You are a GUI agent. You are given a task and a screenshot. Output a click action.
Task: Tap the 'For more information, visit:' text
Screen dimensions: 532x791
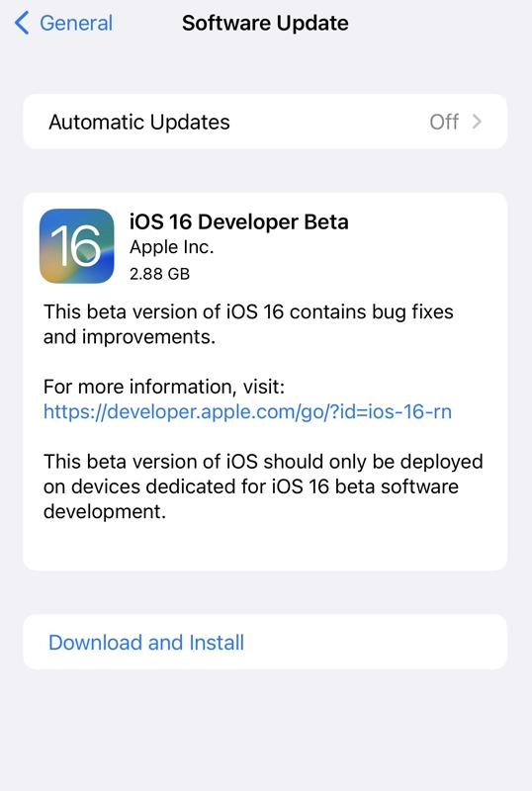coord(164,387)
